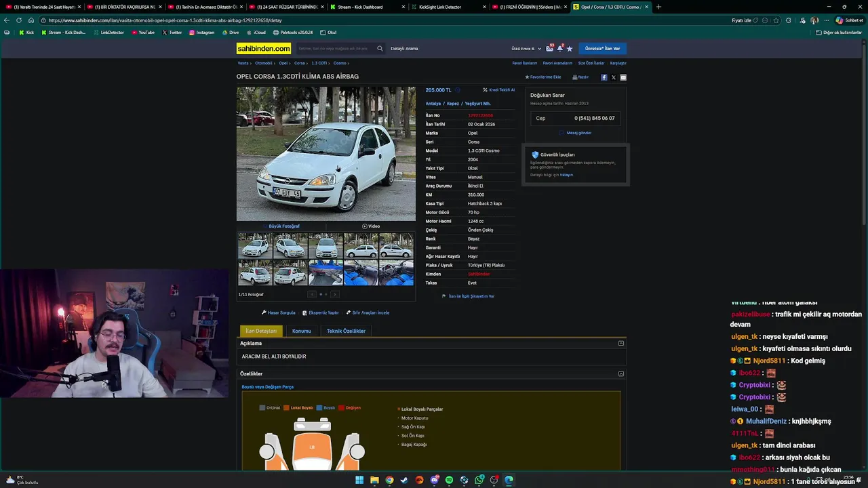
Task: Open Instagram bookmark
Action: tap(202, 33)
